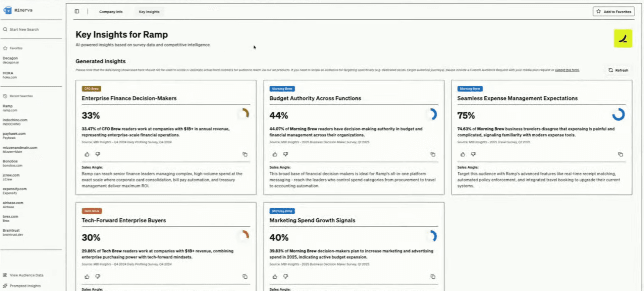644x291 pixels.
Task: Open the submit this form link
Action: (x=567, y=70)
